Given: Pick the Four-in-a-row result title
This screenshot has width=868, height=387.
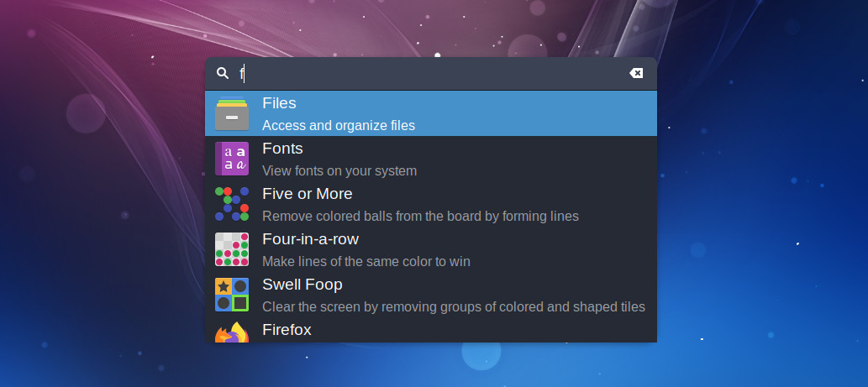Looking at the screenshot, I should click(x=311, y=239).
